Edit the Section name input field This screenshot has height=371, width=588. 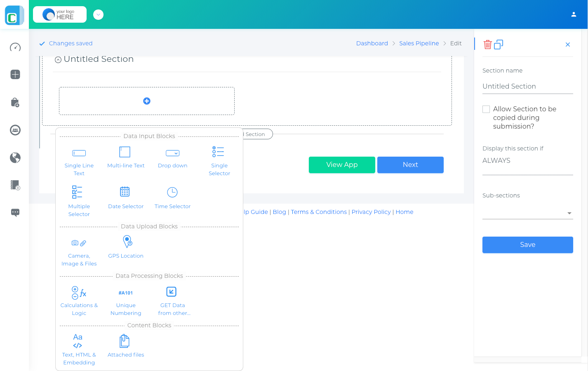point(528,86)
